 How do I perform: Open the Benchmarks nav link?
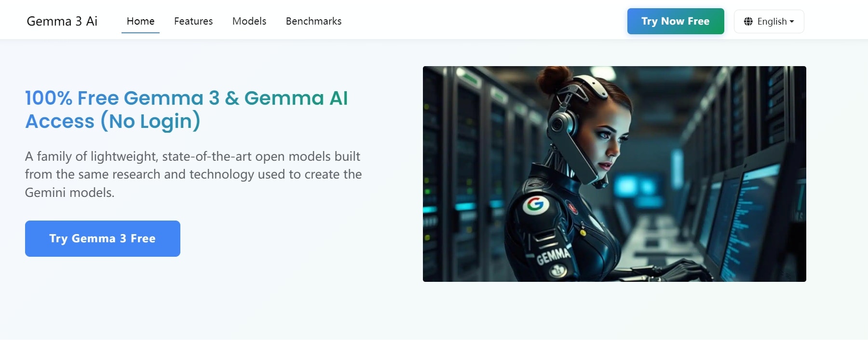[x=313, y=21]
